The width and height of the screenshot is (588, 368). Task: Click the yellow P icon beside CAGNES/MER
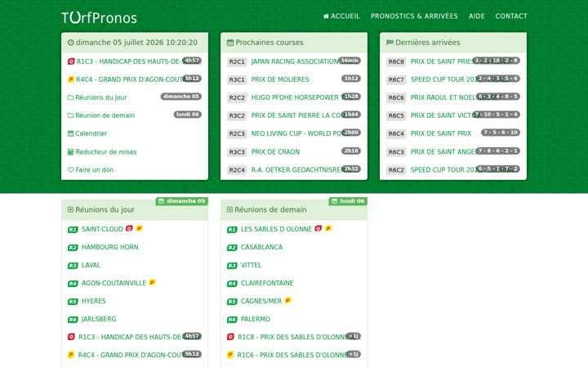tap(288, 300)
